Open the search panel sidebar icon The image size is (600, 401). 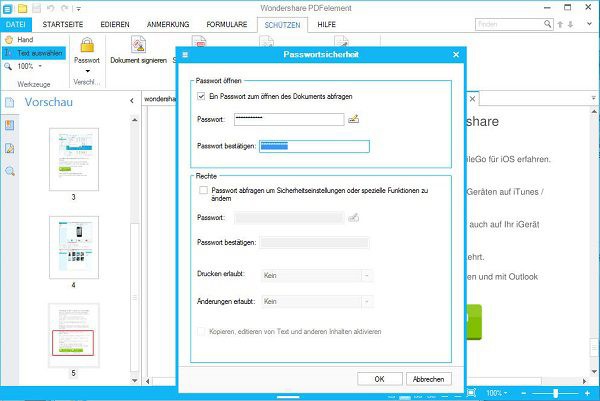pyautogui.click(x=10, y=171)
